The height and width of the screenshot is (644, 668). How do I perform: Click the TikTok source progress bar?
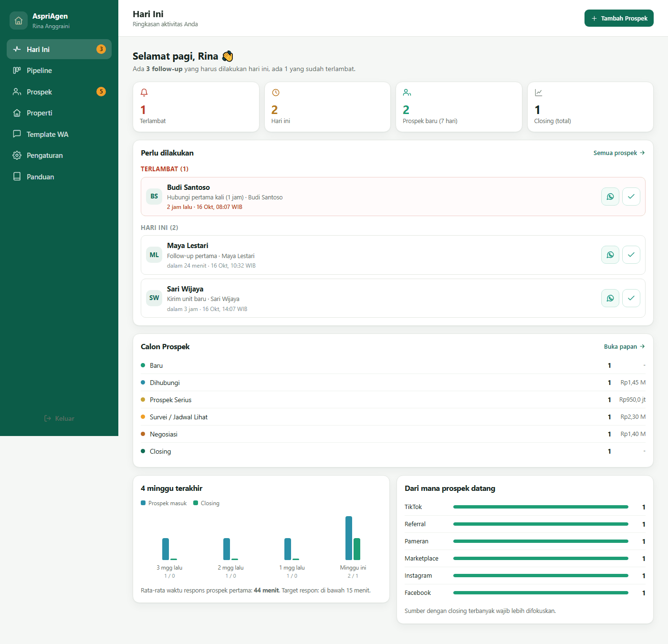pyautogui.click(x=541, y=507)
